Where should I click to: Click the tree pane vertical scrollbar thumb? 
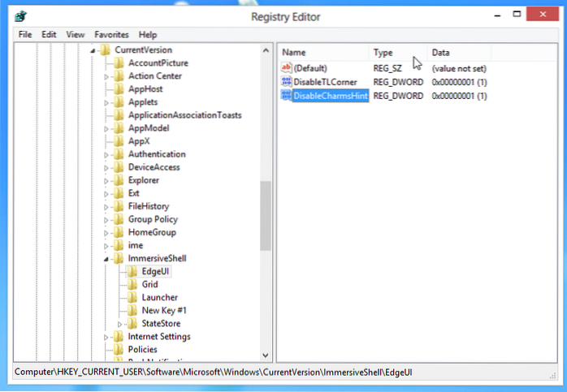click(x=266, y=215)
